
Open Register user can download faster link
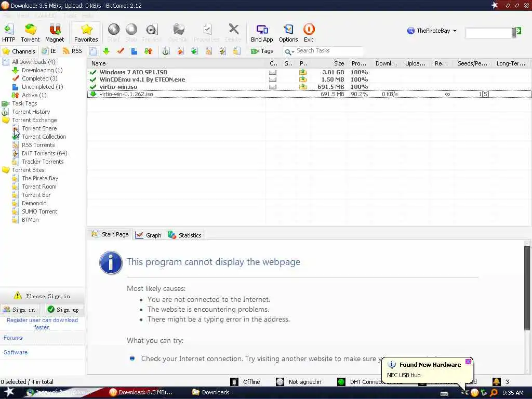42,324
